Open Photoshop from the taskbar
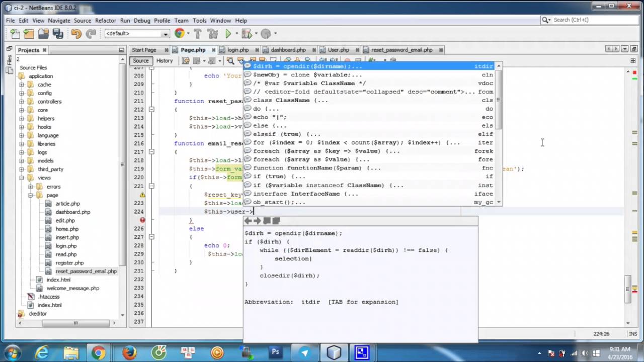Image resolution: width=644 pixels, height=362 pixels. tap(275, 352)
